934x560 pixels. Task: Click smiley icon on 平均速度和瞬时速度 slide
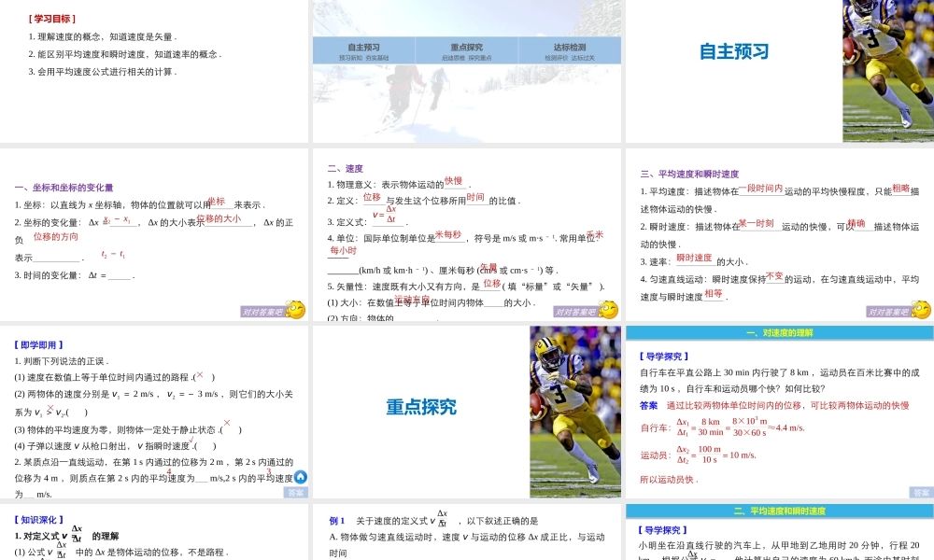pyautogui.click(x=921, y=310)
